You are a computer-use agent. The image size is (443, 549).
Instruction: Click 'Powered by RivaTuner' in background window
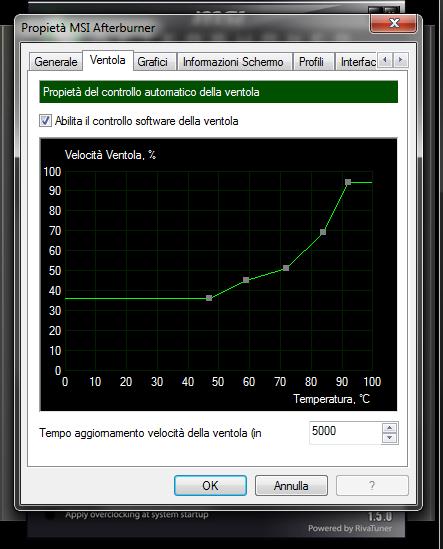(350, 528)
